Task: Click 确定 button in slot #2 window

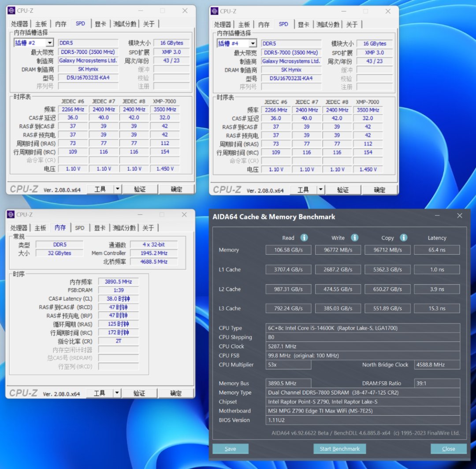Action: click(176, 189)
